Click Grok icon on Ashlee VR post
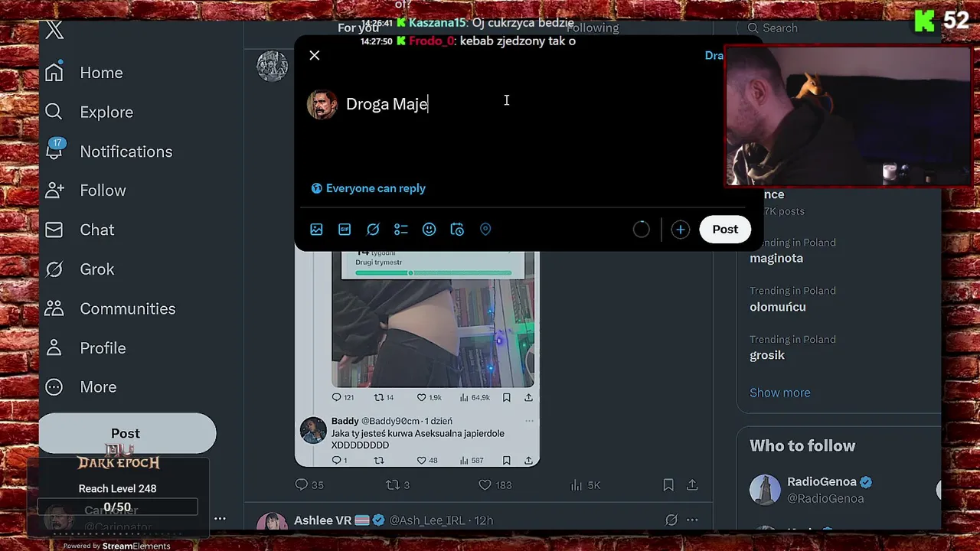The image size is (980, 551). click(x=671, y=520)
